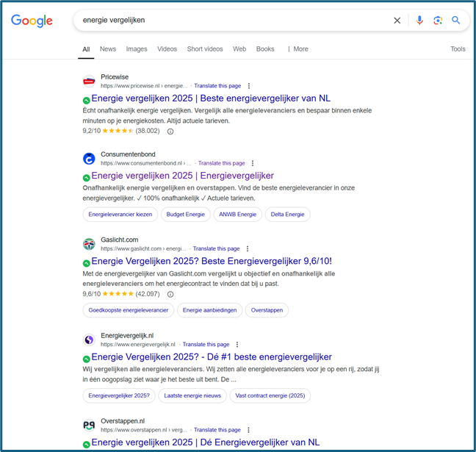The width and height of the screenshot is (476, 452).
Task: Translate the Overstappen.nl page
Action: 217,430
